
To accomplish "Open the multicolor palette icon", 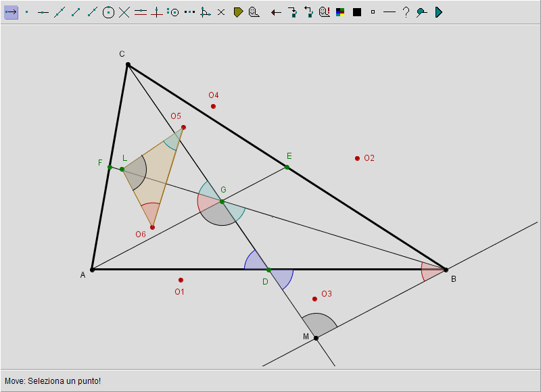I will [x=341, y=12].
